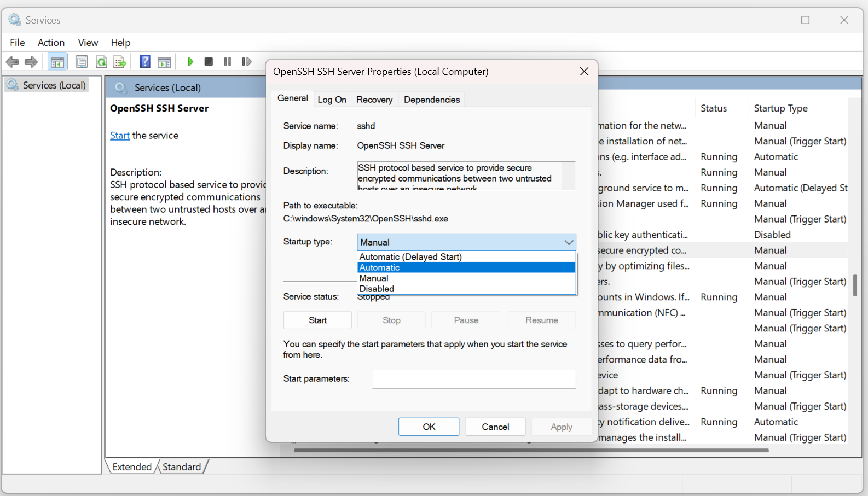Click the Automatic (Delayed St startup cell
This screenshot has height=496, width=868.
tap(801, 188)
